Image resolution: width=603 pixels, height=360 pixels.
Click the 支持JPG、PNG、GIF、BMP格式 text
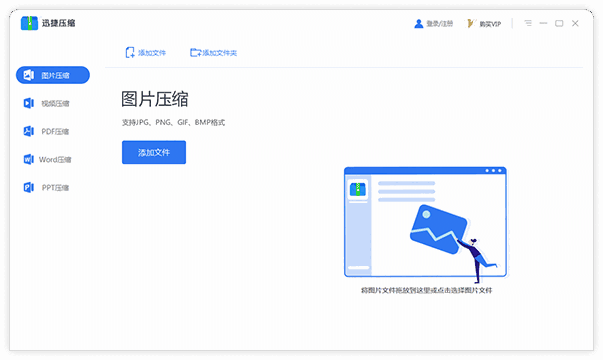pyautogui.click(x=173, y=122)
